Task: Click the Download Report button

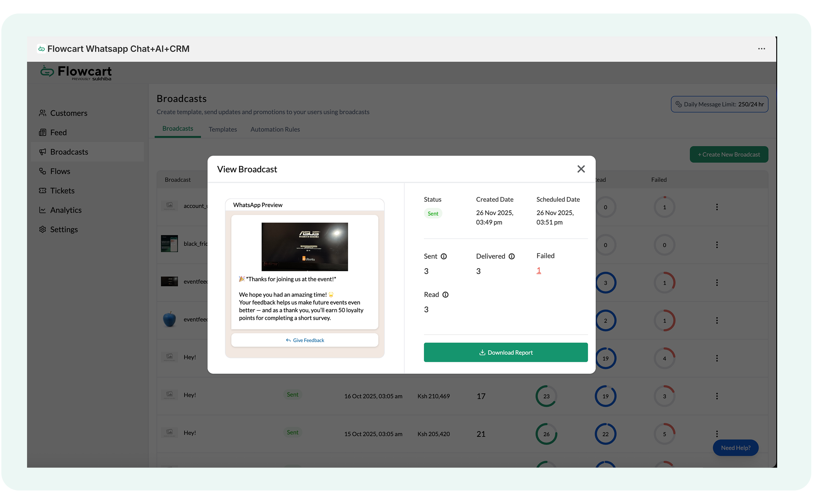Action: (505, 352)
